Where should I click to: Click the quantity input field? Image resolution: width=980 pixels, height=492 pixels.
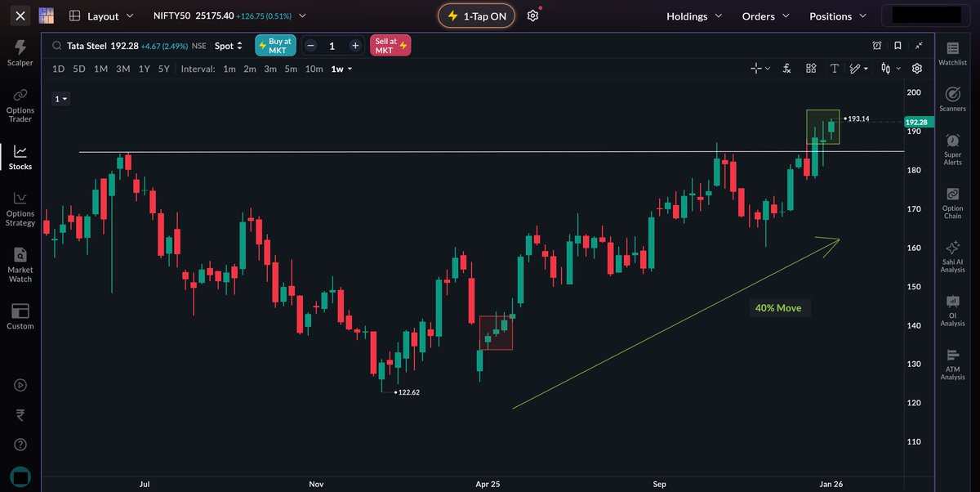(332, 46)
